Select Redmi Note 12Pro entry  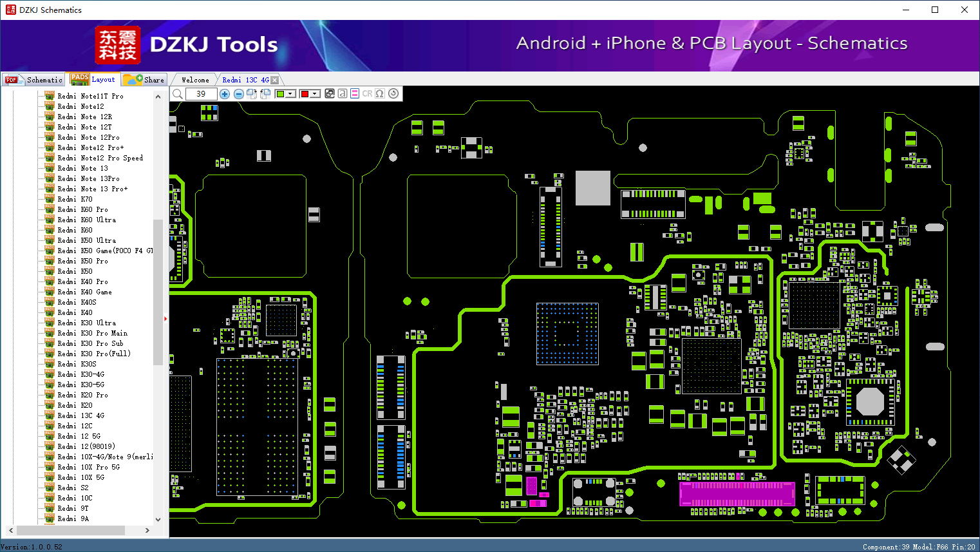(x=88, y=137)
